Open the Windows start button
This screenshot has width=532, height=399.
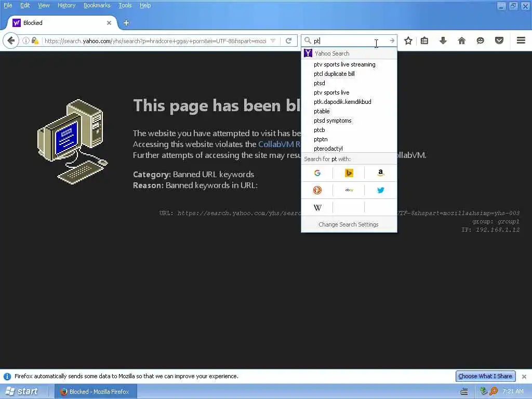[x=22, y=392]
